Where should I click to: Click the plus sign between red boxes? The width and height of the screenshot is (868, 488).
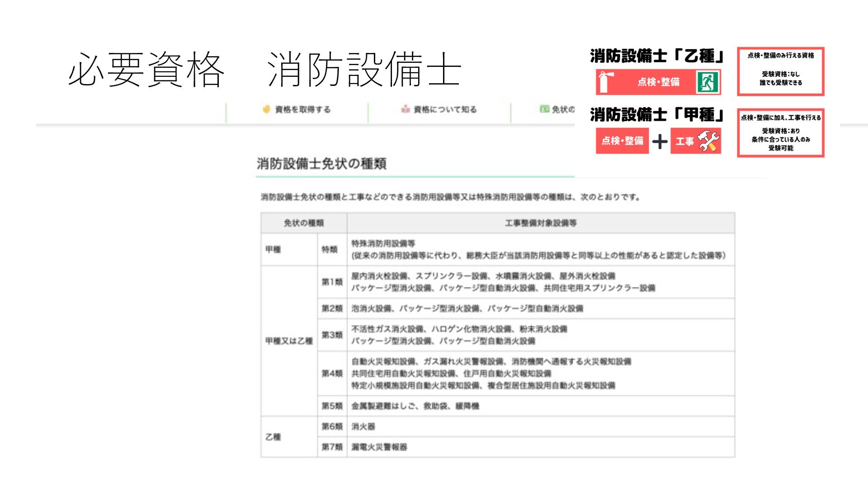click(660, 141)
